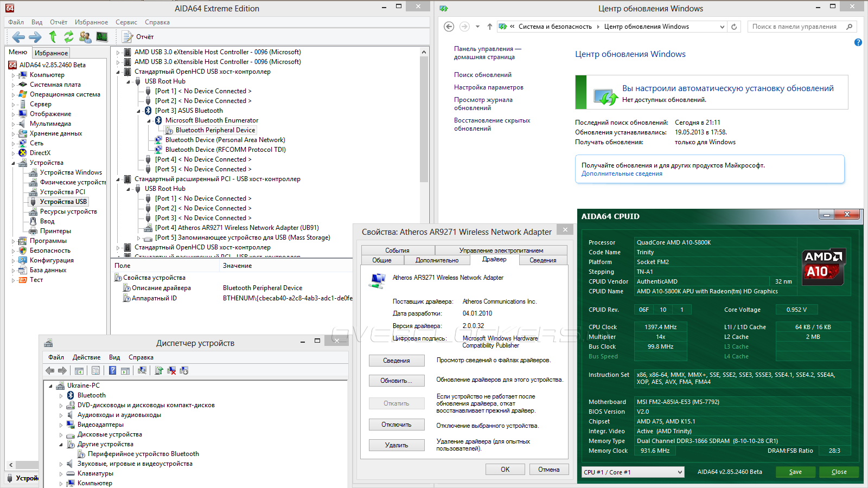868x488 pixels.
Task: Expand the Компьютер category in AIDA64 tree
Action: [x=13, y=75]
